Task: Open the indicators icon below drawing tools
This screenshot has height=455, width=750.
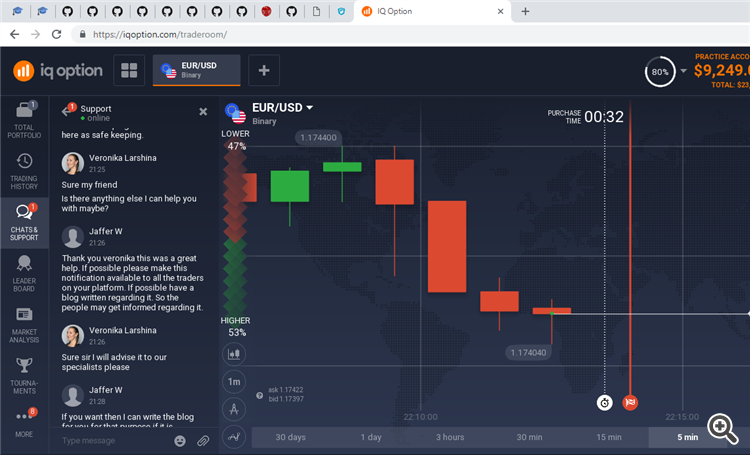Action: pyautogui.click(x=234, y=437)
